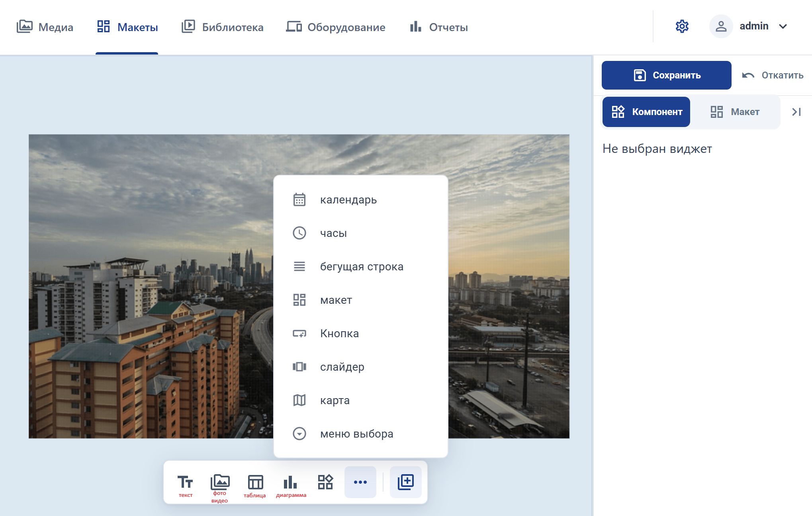Switch to the Макет panel tab
This screenshot has width=812, height=516.
coord(735,112)
